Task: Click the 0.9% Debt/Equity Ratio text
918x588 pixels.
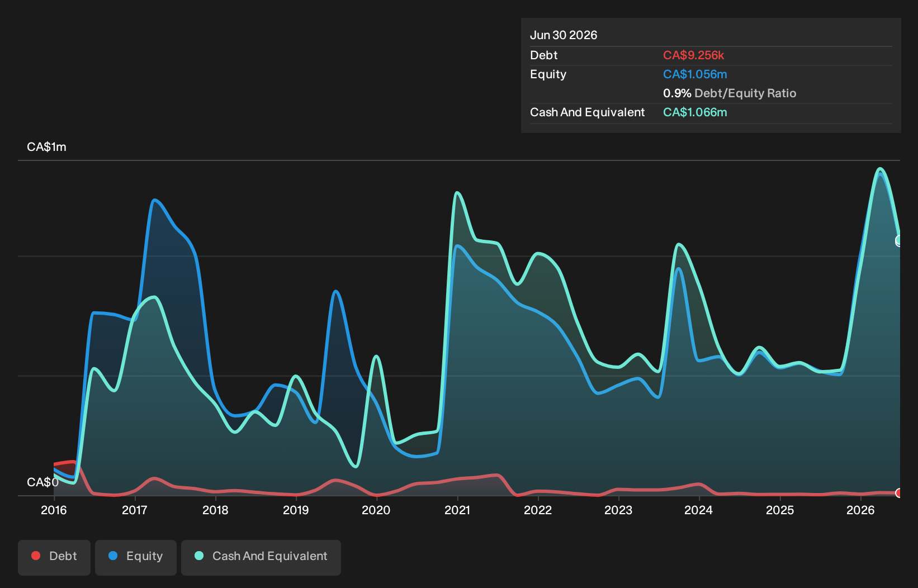Action: pos(730,93)
